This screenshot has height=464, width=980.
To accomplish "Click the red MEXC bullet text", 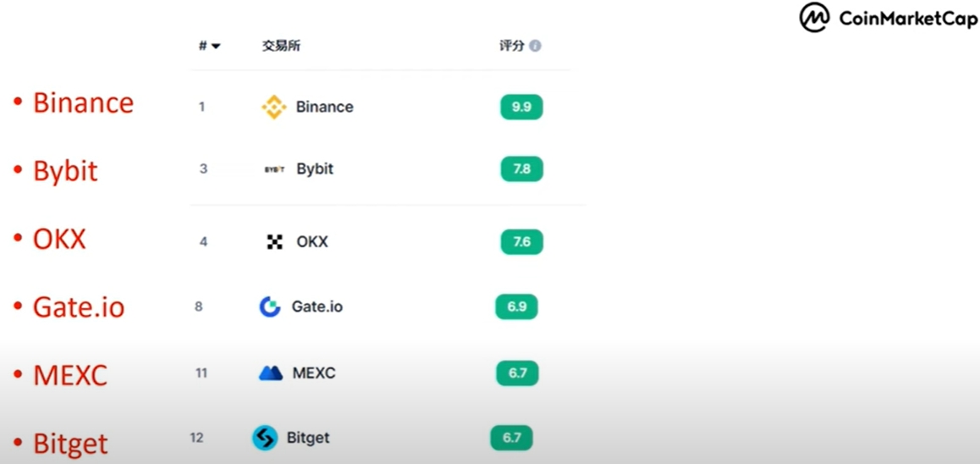I will click(x=70, y=375).
